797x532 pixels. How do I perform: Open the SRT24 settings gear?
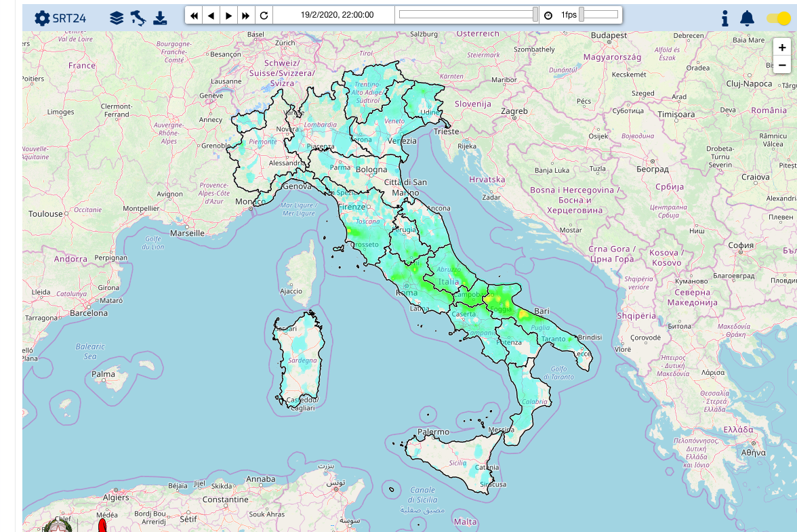click(42, 18)
